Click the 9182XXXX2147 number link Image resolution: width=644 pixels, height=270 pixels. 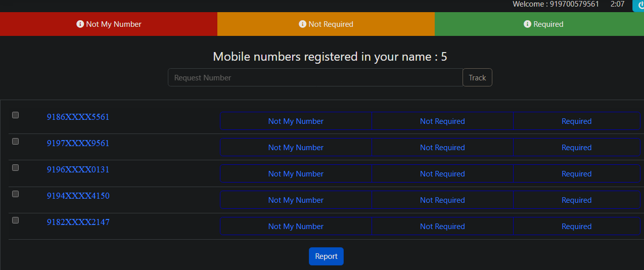[78, 222]
